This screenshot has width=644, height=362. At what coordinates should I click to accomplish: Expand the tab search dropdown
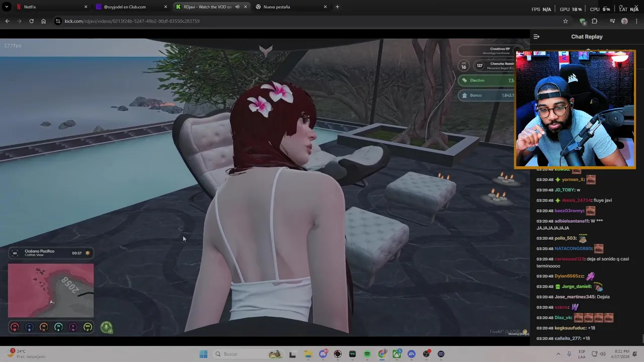[x=7, y=7]
